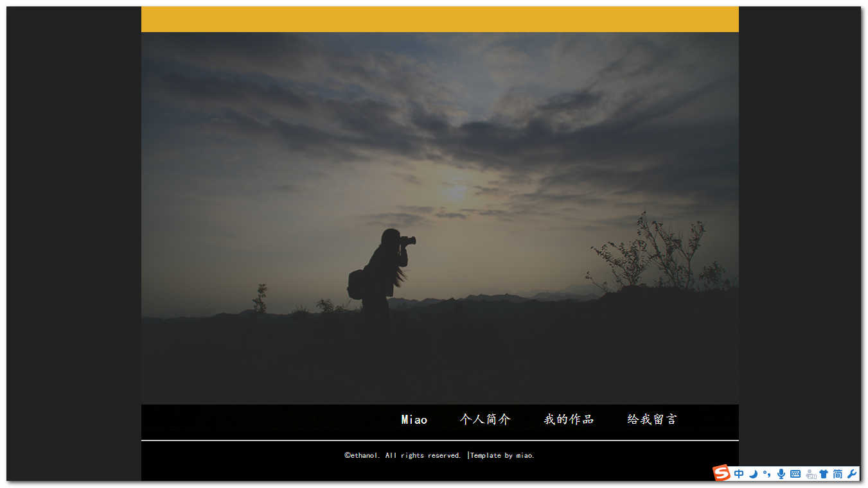Toggle the moon half-width icon
The width and height of the screenshot is (868, 488).
(x=753, y=474)
